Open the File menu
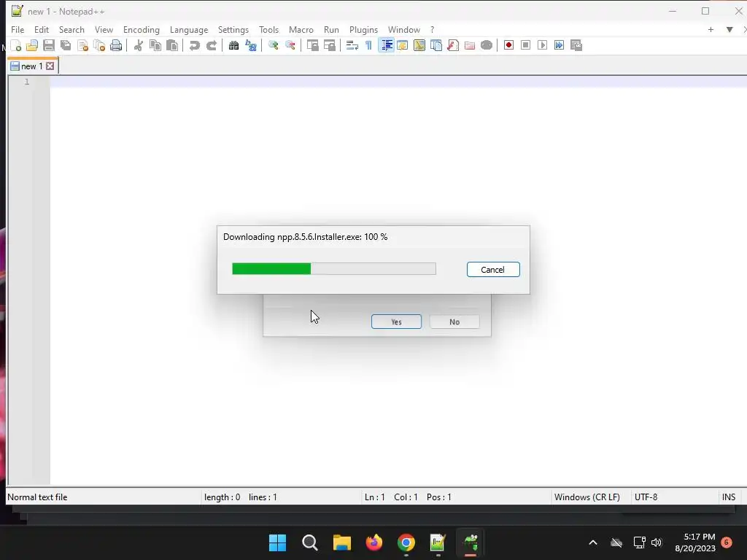Image resolution: width=747 pixels, height=560 pixels. coord(18,29)
